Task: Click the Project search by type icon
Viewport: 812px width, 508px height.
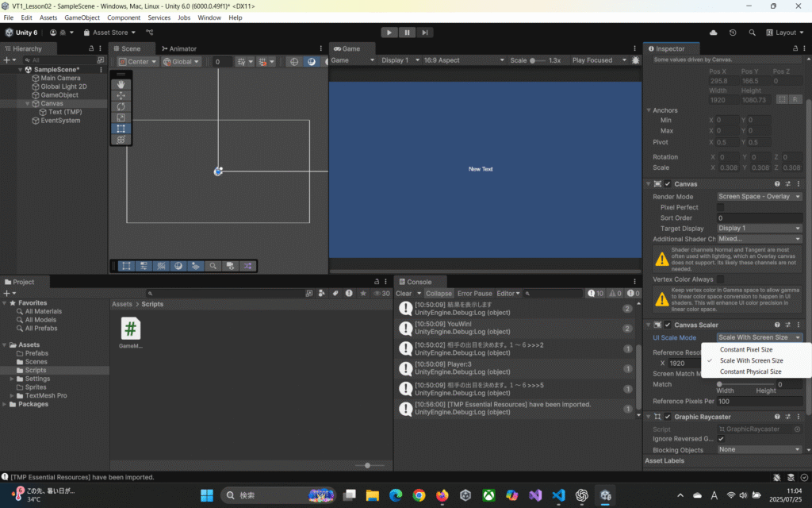Action: (x=322, y=294)
